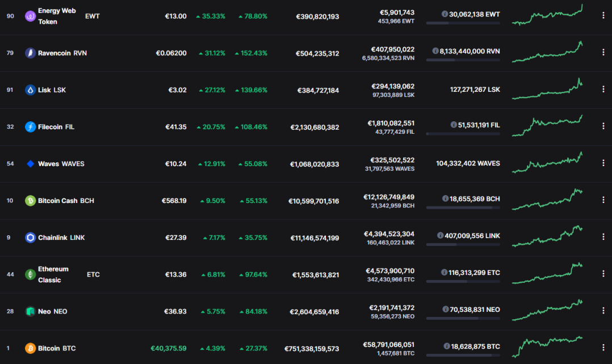
Task: Click the Bitcoin Cash coin logo
Action: (x=31, y=201)
